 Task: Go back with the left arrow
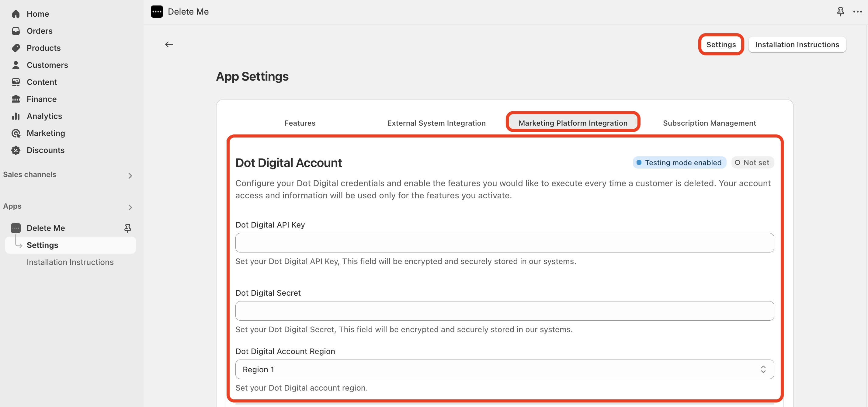[169, 44]
